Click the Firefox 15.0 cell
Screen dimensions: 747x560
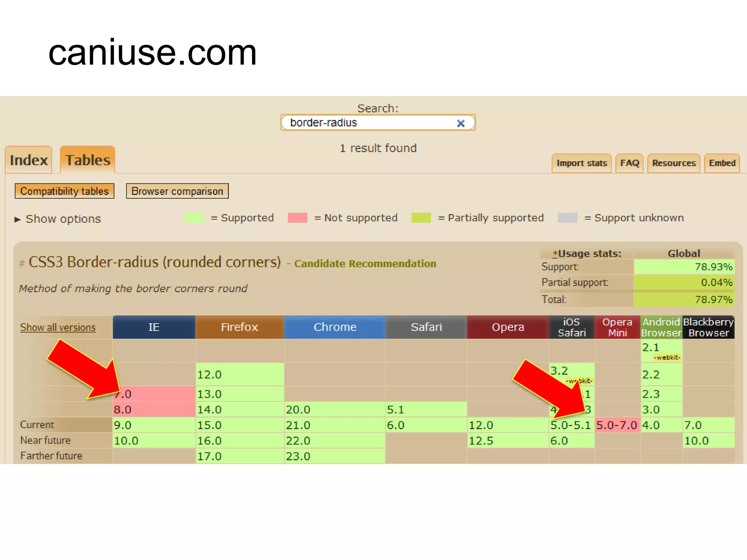coord(240,425)
